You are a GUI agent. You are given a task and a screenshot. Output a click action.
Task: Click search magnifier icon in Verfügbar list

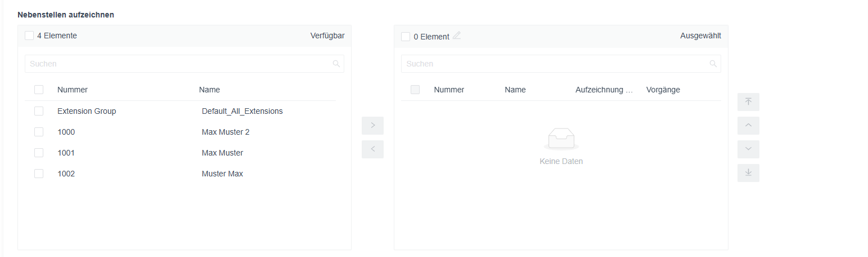click(336, 64)
